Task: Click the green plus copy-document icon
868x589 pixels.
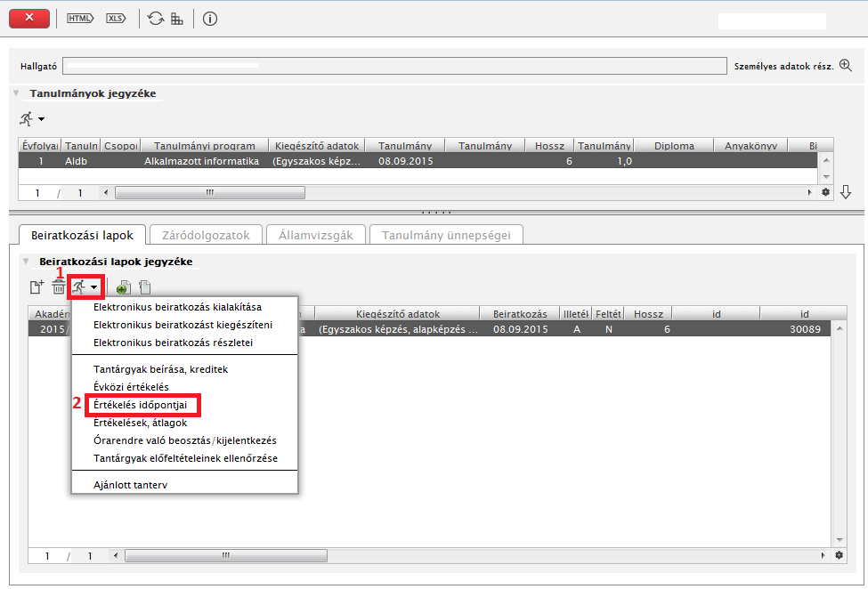Action: tap(123, 286)
